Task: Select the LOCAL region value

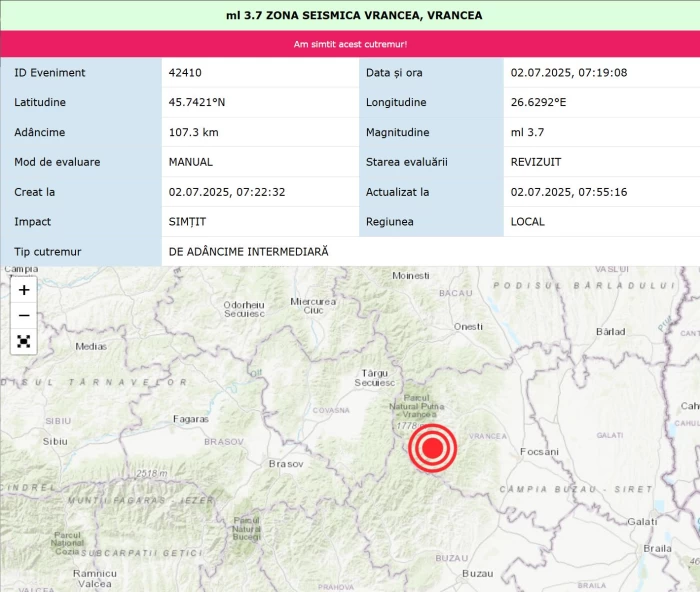Action: coord(528,222)
